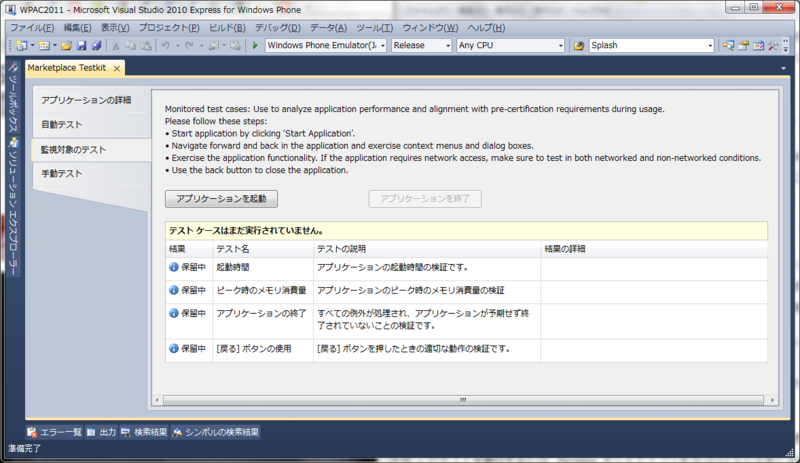Open the データ(A) menu
Image resolution: width=800 pixels, height=463 pixels.
tap(328, 28)
